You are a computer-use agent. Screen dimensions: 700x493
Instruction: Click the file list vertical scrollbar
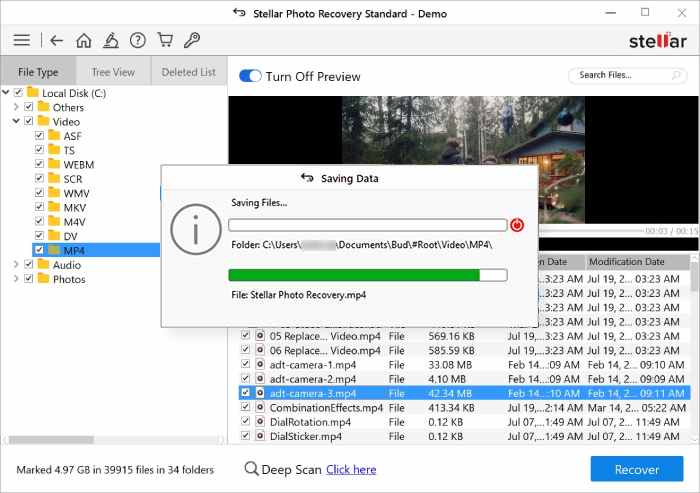(x=694, y=277)
